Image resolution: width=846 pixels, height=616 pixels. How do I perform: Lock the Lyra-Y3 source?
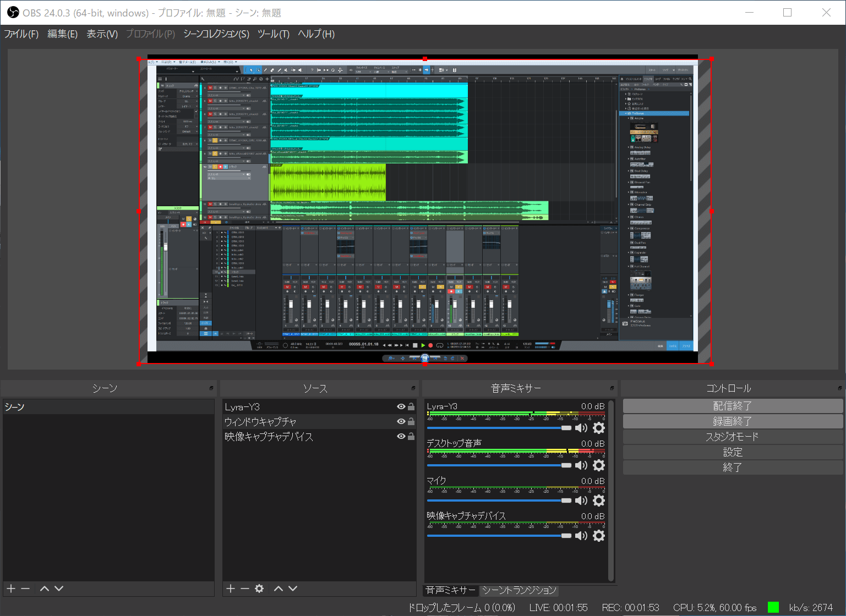[x=411, y=406]
